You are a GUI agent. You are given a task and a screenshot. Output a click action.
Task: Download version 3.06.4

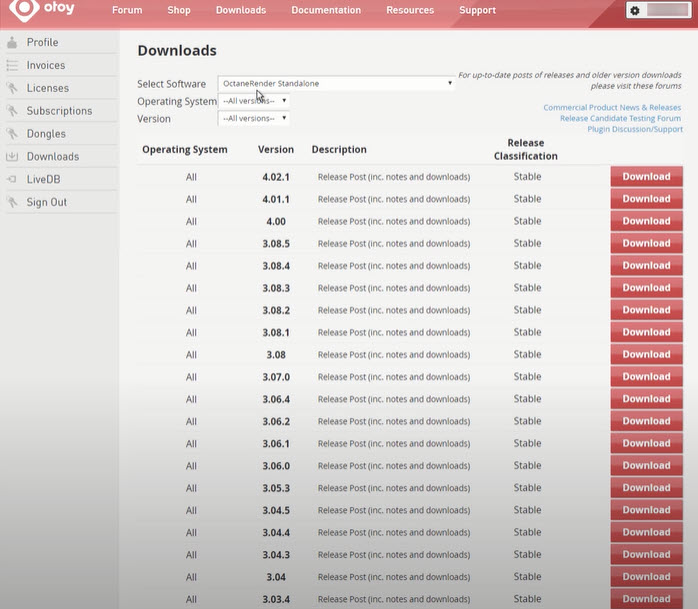tap(646, 399)
